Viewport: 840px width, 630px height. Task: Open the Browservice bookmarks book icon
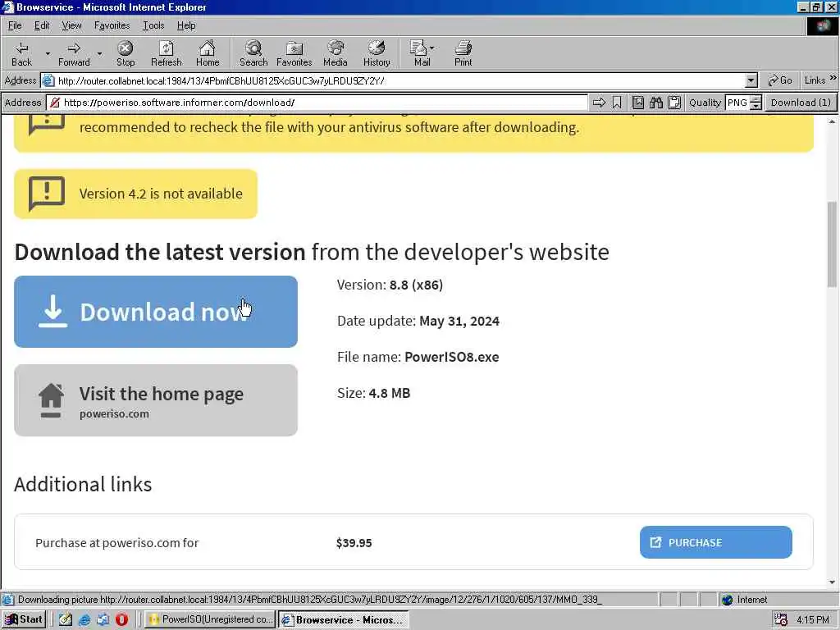click(x=638, y=103)
